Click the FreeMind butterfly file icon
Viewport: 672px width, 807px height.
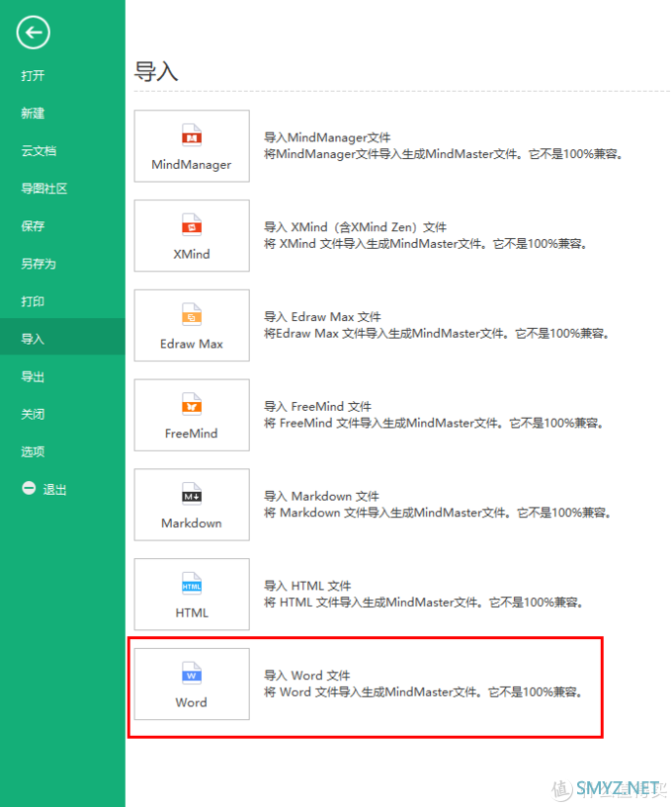pyautogui.click(x=192, y=404)
